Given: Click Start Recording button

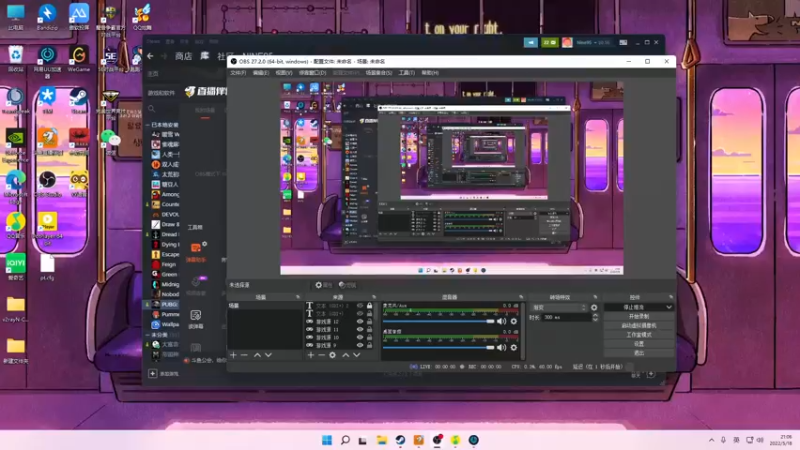Looking at the screenshot, I should [x=639, y=316].
